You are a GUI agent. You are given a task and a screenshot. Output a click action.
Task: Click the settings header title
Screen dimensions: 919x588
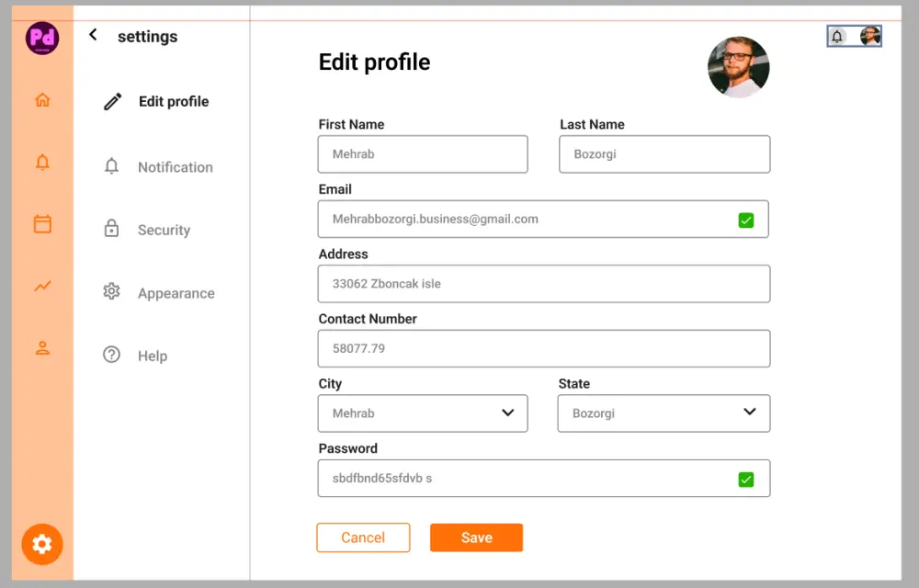[x=148, y=37]
